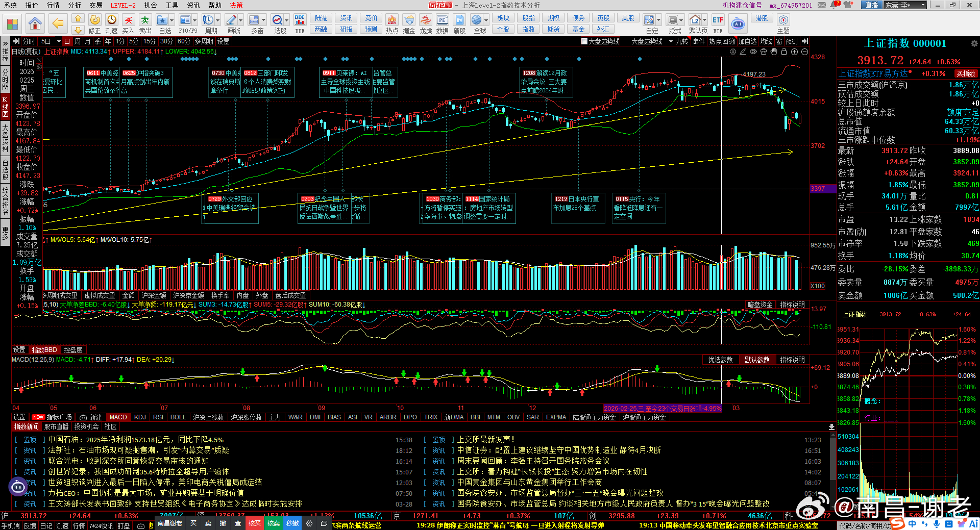The height and width of the screenshot is (530, 980).
Task: Open the 测速 speed test clock icon
Action: 112,23
